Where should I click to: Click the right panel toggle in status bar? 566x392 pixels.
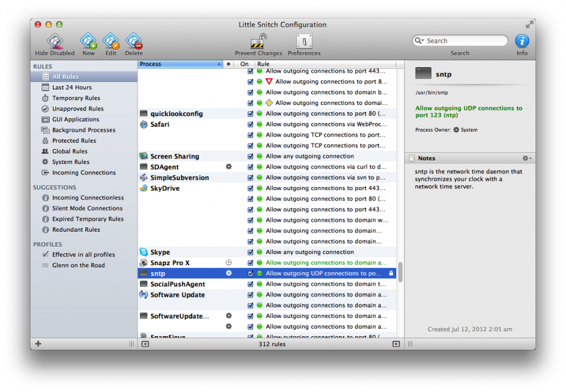396,344
